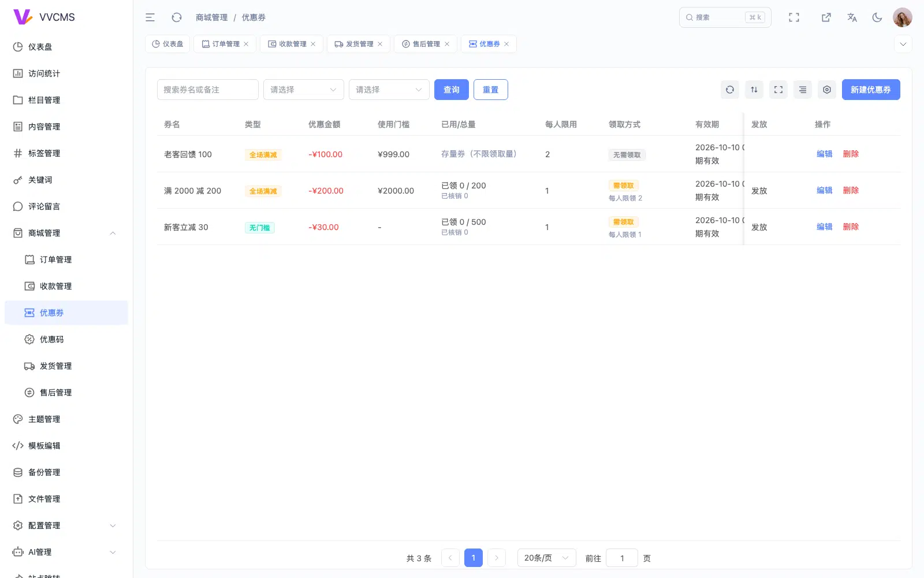
Task: Focus the 搜索券名或备注 input field
Action: [208, 90]
